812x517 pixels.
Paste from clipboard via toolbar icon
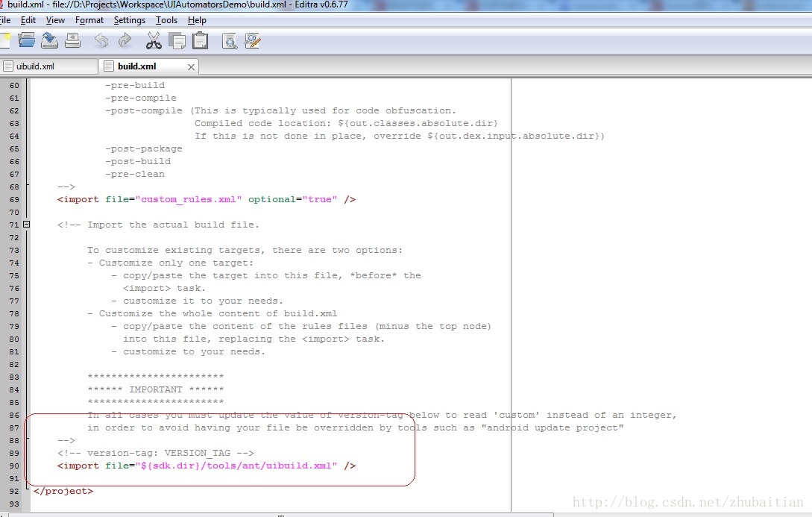(200, 40)
